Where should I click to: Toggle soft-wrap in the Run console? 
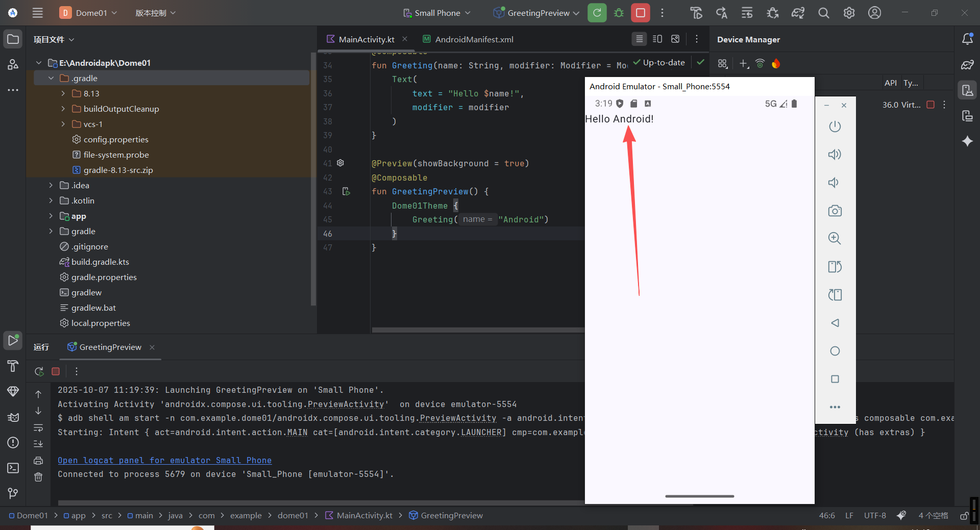38,427
